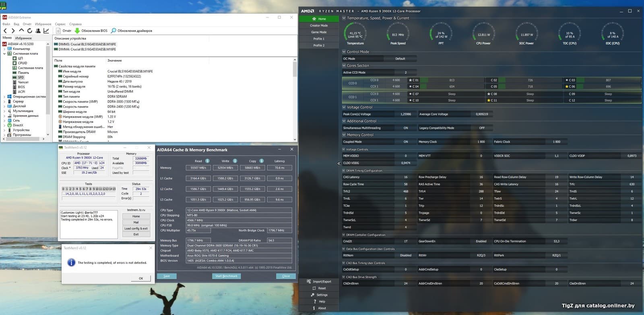Select Profile 2 in Ryzen Master
Screen dimensions: 644x315
(x=319, y=45)
